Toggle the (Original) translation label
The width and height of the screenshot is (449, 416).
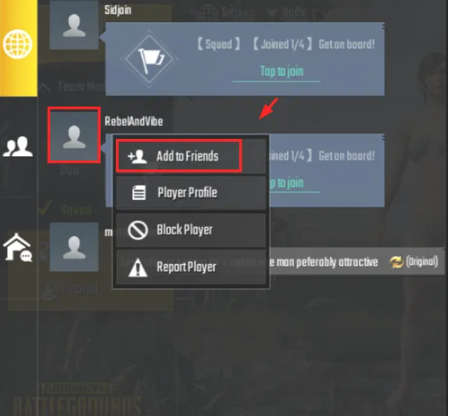click(x=422, y=262)
